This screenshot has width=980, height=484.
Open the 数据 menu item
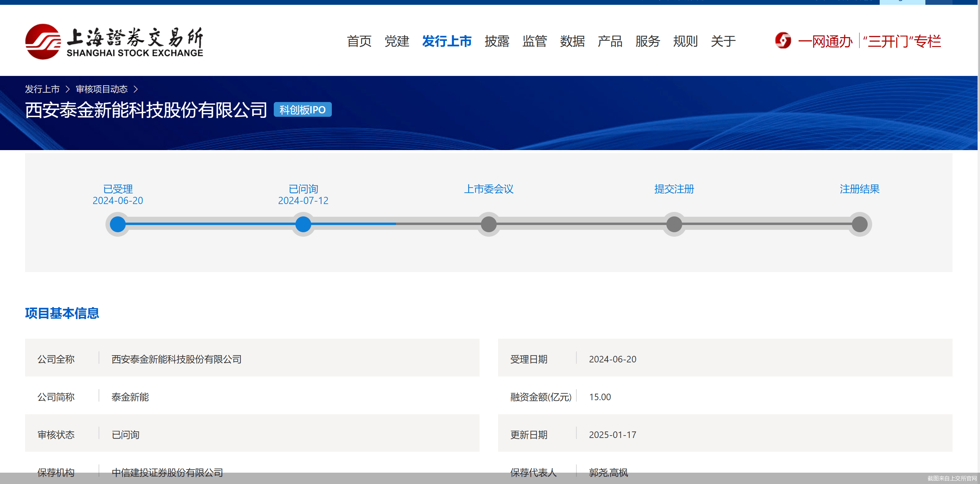tap(572, 41)
